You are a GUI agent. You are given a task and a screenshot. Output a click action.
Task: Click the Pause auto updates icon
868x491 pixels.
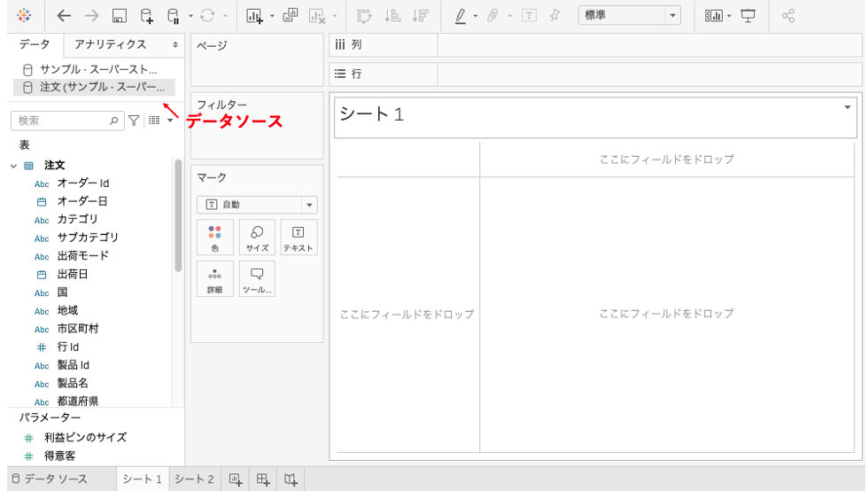(x=174, y=16)
